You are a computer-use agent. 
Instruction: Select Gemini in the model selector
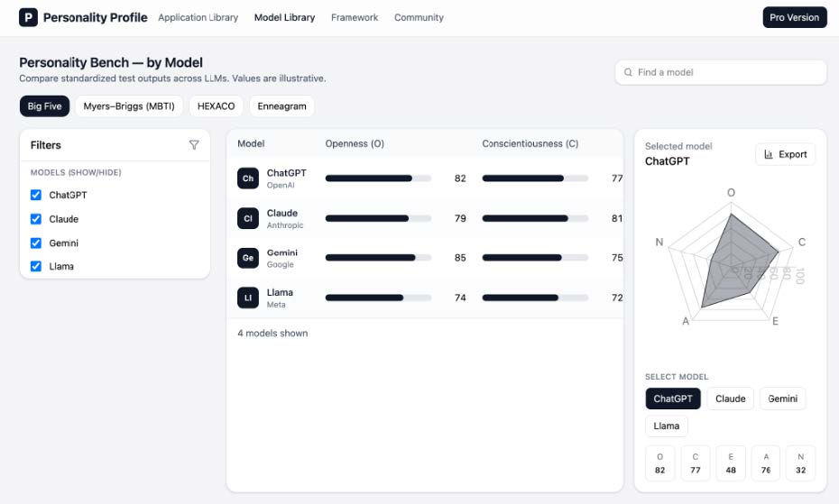coord(782,399)
